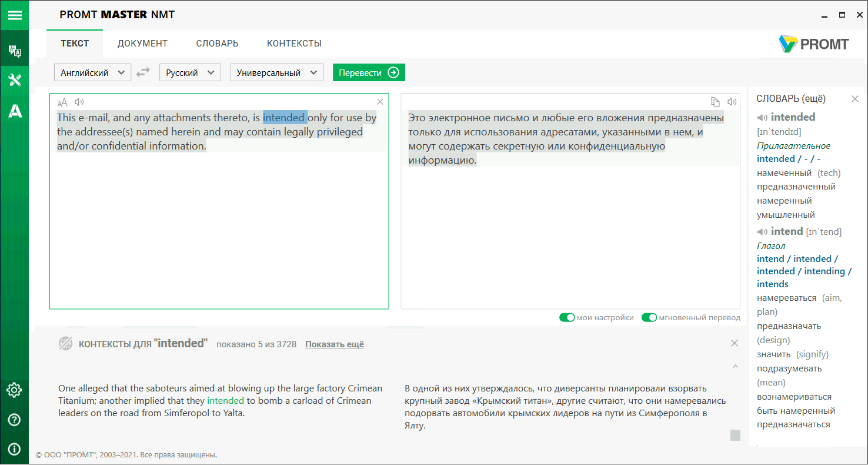Select translation "намеренный" under intended
Viewport: 868px width, 465px height.
784,201
